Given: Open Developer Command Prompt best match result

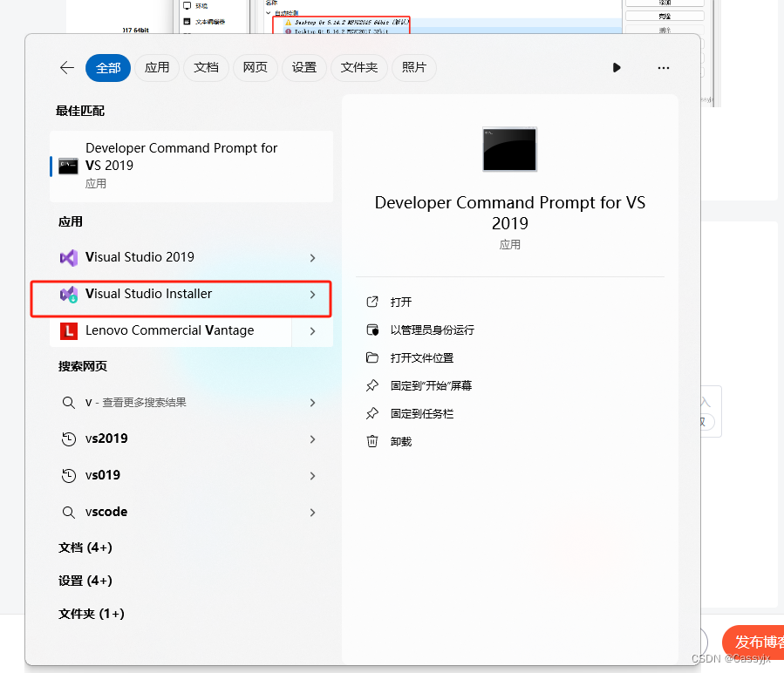Looking at the screenshot, I should click(192, 166).
